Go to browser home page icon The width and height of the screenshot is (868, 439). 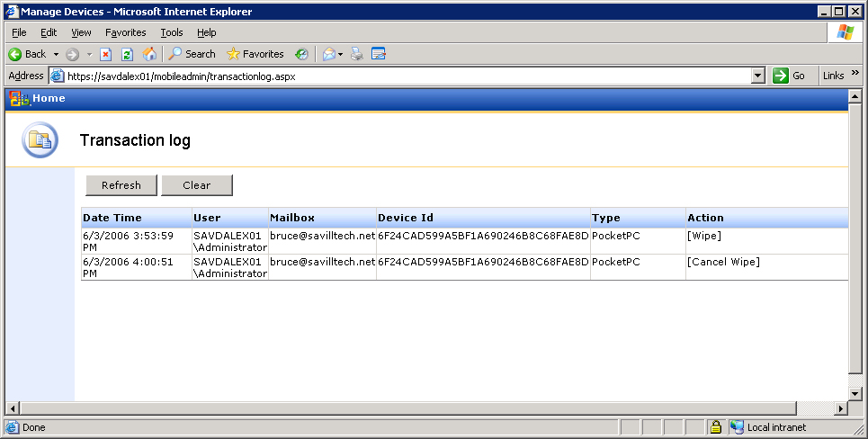(x=149, y=54)
